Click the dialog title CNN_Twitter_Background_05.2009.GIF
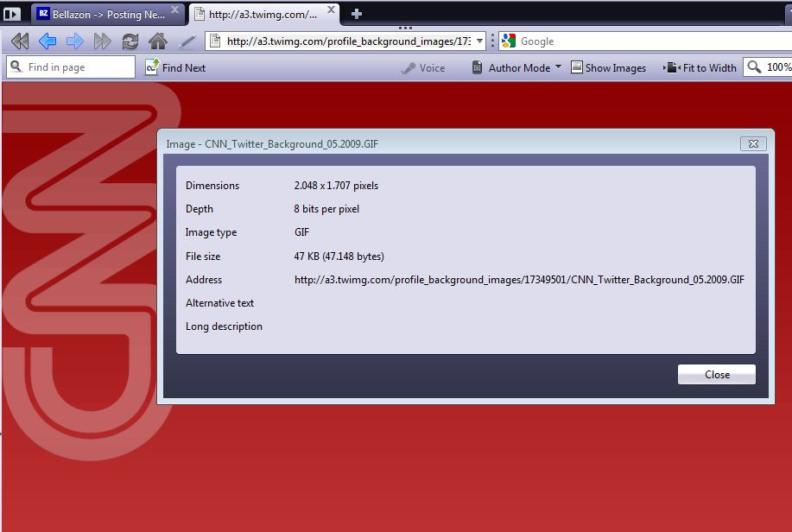Screen dimensions: 792x532 291,144
